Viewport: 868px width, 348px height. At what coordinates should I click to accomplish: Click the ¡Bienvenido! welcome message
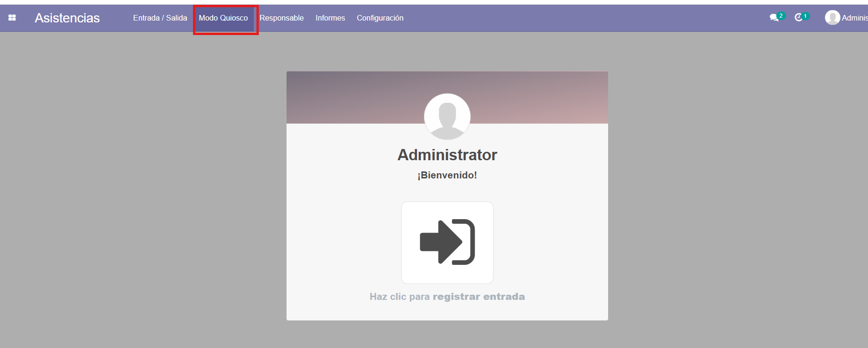[x=447, y=175]
